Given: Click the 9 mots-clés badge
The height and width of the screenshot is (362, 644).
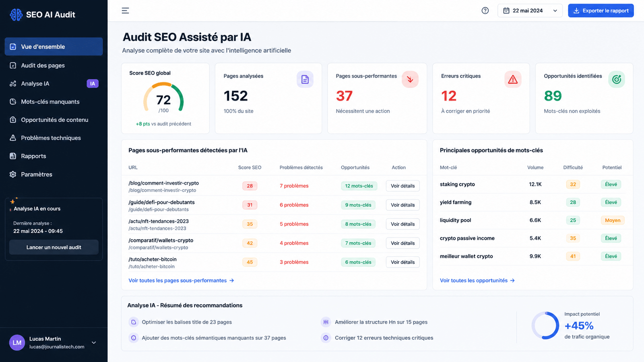Looking at the screenshot, I should 358,205.
